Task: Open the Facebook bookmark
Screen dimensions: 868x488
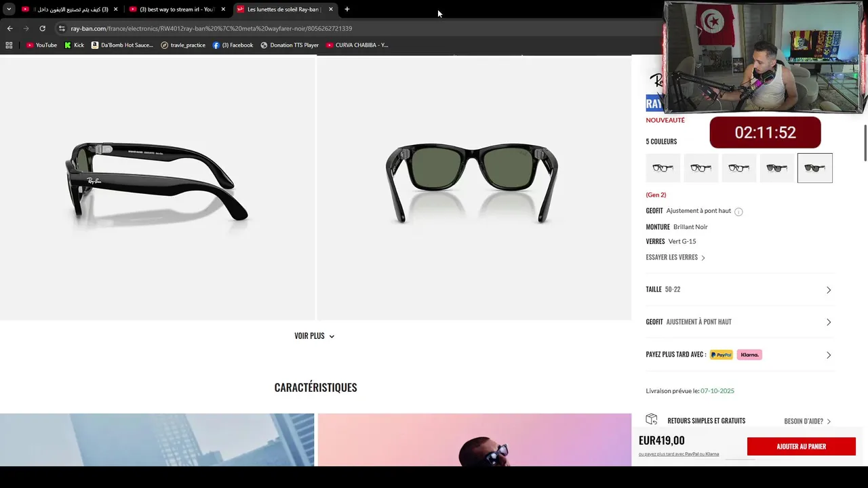Action: (233, 45)
